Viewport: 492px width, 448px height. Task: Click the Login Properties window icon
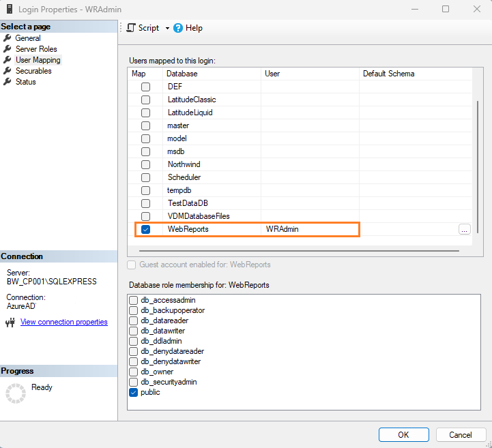[10, 9]
